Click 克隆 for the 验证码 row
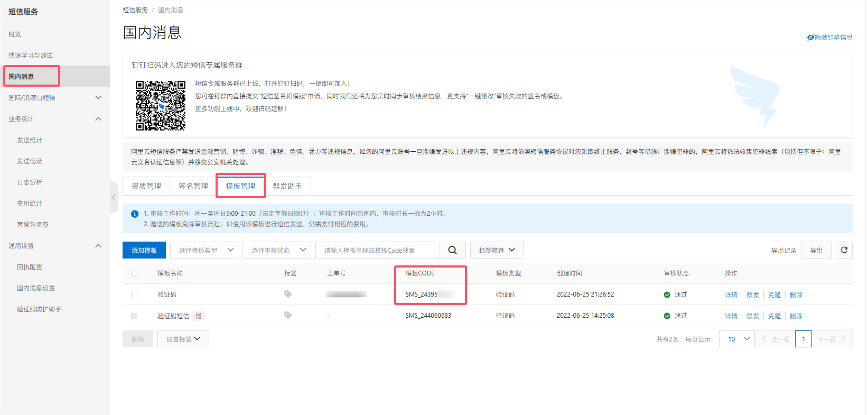The width and height of the screenshot is (868, 415). [x=774, y=295]
